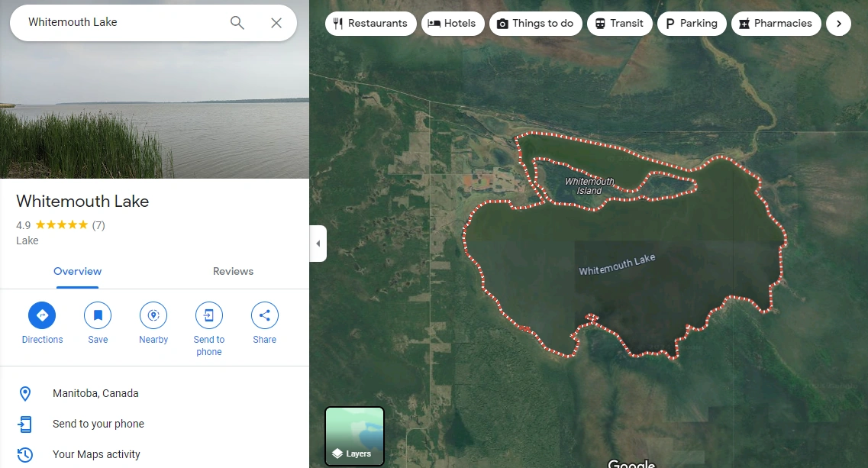868x468 pixels.
Task: Click the Manitoba, Canada location pin icon
Action: pos(25,394)
